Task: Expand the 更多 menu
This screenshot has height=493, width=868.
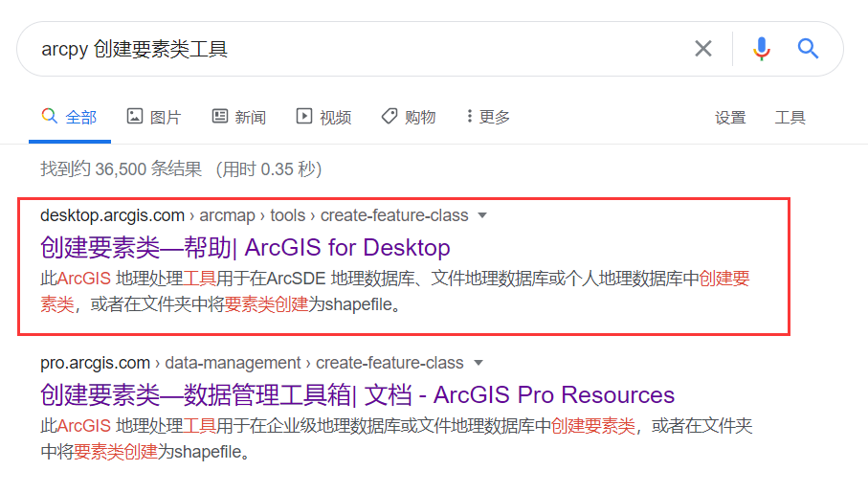Action: tap(488, 117)
